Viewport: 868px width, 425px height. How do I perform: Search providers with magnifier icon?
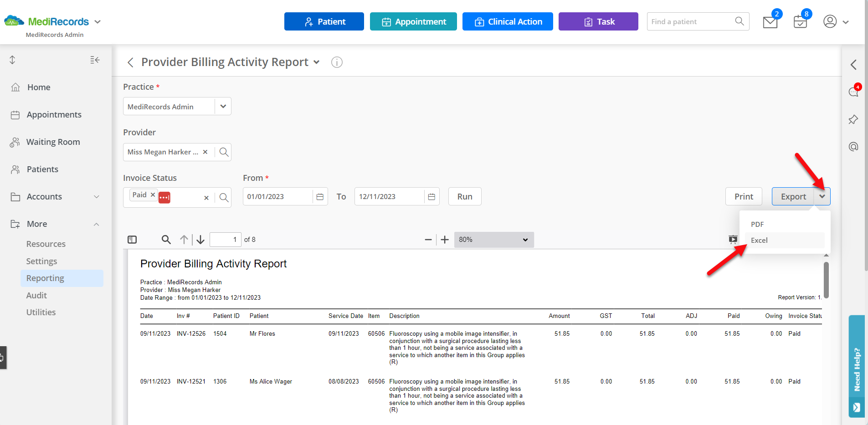[224, 152]
